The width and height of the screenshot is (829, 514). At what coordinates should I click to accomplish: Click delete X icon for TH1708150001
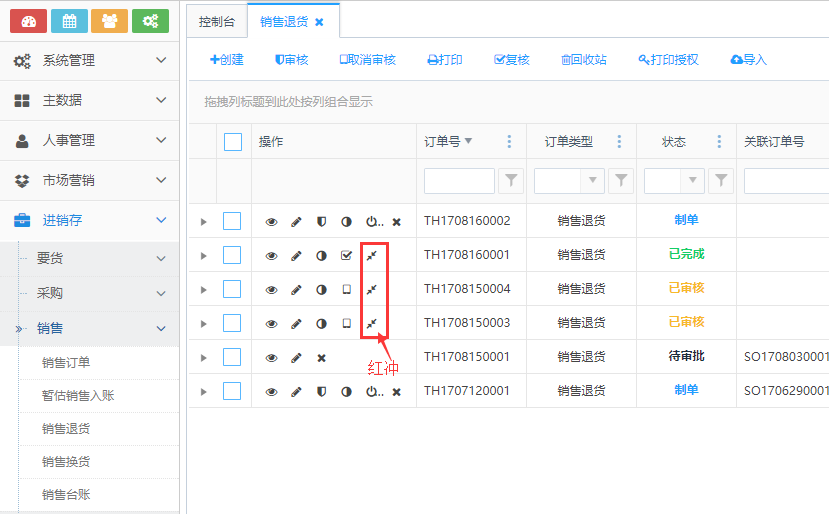321,358
